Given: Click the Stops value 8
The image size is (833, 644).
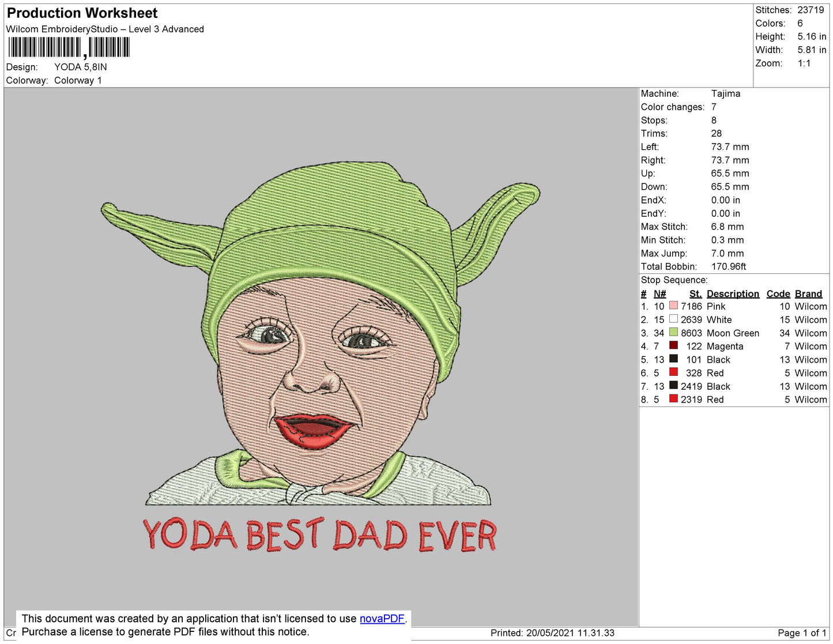Looking at the screenshot, I should pos(714,120).
